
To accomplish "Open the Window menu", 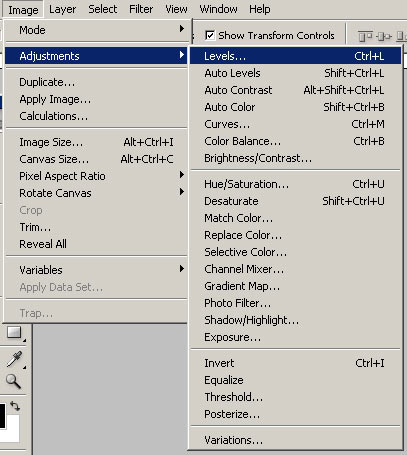I will pyautogui.click(x=218, y=9).
